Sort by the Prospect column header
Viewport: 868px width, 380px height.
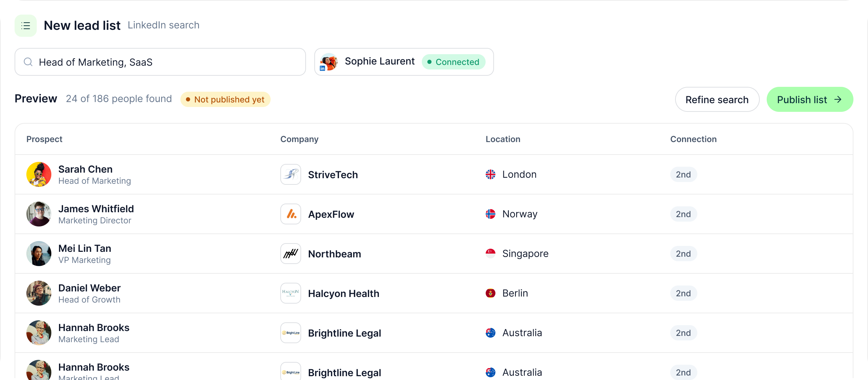click(44, 139)
